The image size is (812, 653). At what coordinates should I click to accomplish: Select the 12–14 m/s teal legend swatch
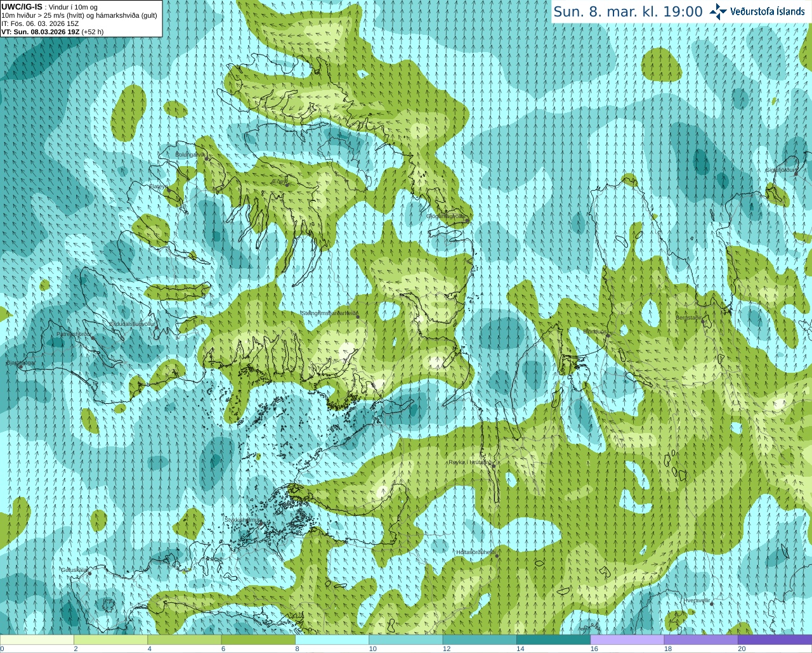tap(480, 640)
